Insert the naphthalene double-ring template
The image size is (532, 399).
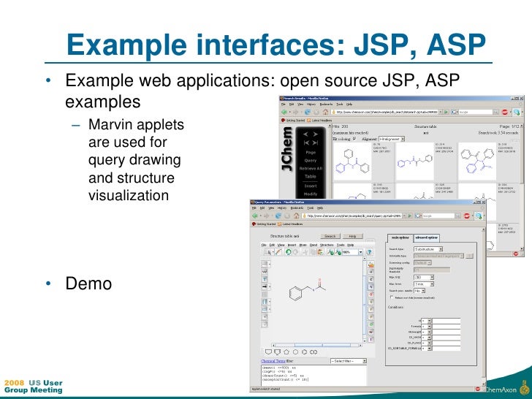tap(313, 352)
